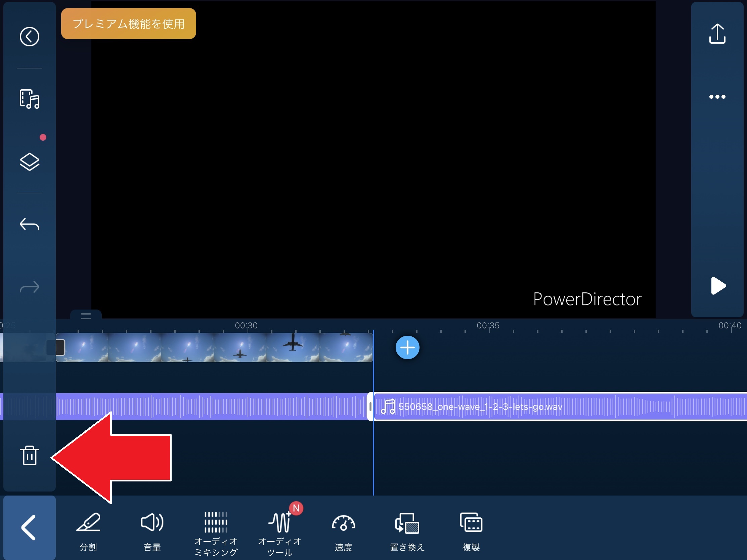Screen dimensions: 747x560
Task: Open the 音量 volume tool
Action: (x=152, y=532)
